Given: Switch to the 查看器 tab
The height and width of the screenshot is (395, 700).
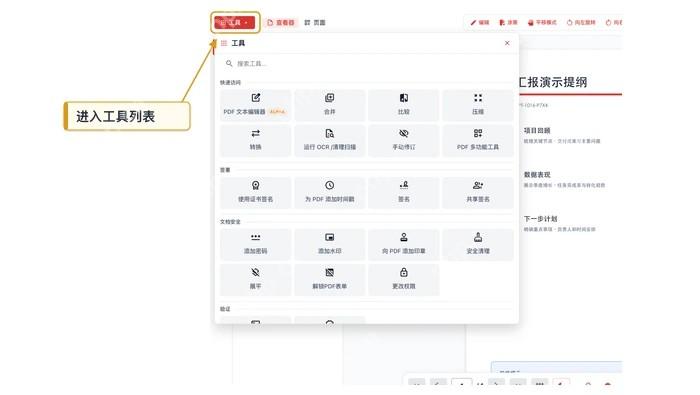Looking at the screenshot, I should pos(281,22).
